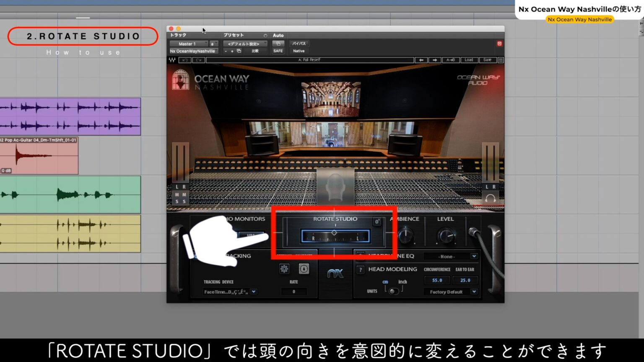Toggle the SAFE automation button
Viewport: 644px width, 362px height.
[x=278, y=51]
